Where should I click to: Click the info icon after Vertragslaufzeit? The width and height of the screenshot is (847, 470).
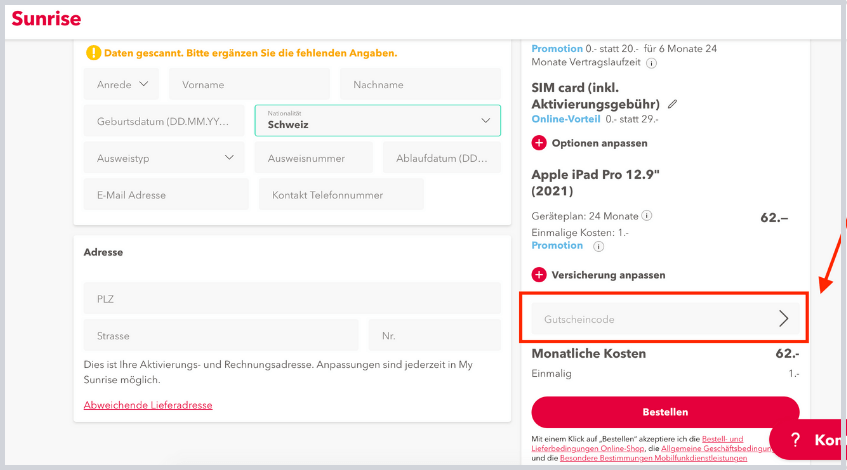[651, 63]
